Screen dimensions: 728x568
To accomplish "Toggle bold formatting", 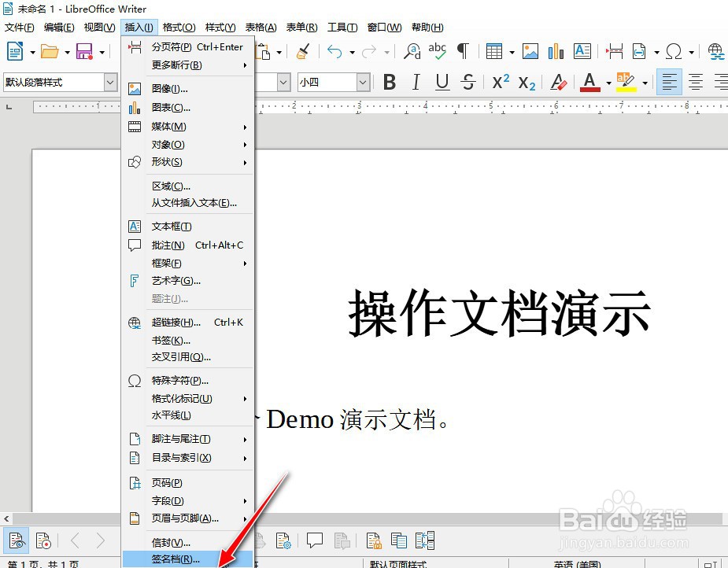I will point(390,81).
